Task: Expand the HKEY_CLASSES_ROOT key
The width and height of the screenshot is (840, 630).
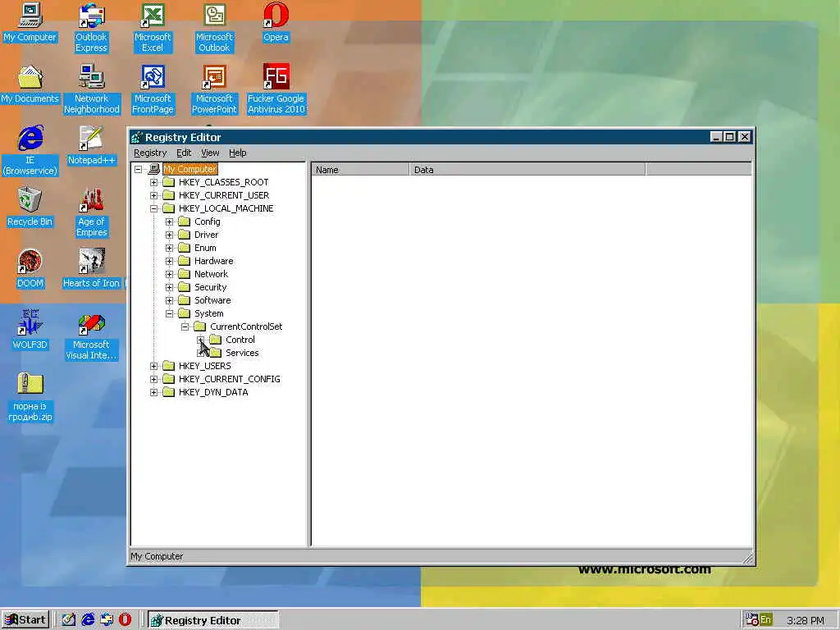Action: 153,182
